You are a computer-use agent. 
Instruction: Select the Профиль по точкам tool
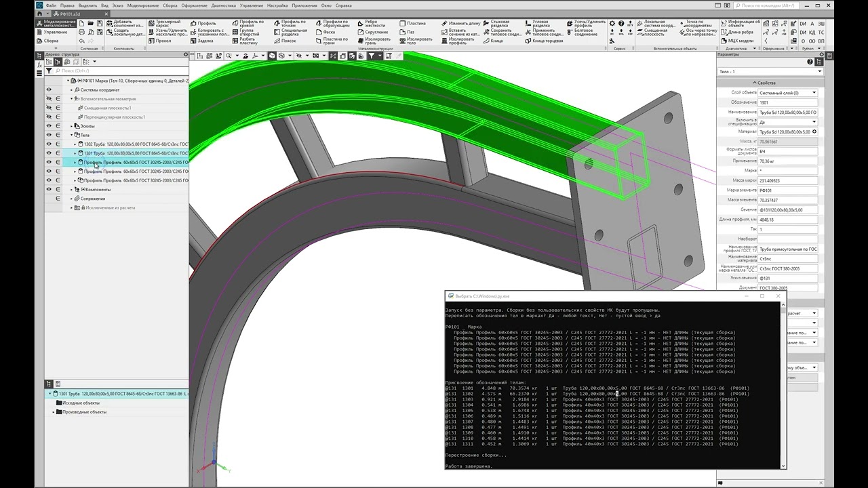point(290,24)
